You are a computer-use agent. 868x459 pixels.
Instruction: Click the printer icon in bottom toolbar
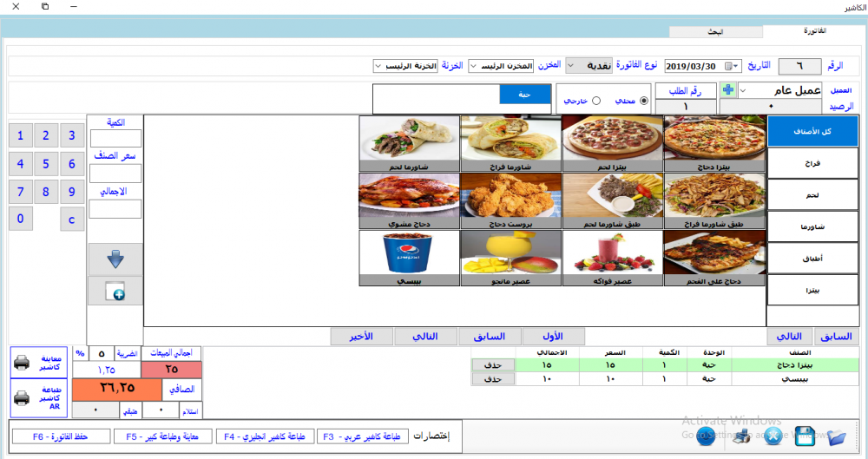(742, 436)
